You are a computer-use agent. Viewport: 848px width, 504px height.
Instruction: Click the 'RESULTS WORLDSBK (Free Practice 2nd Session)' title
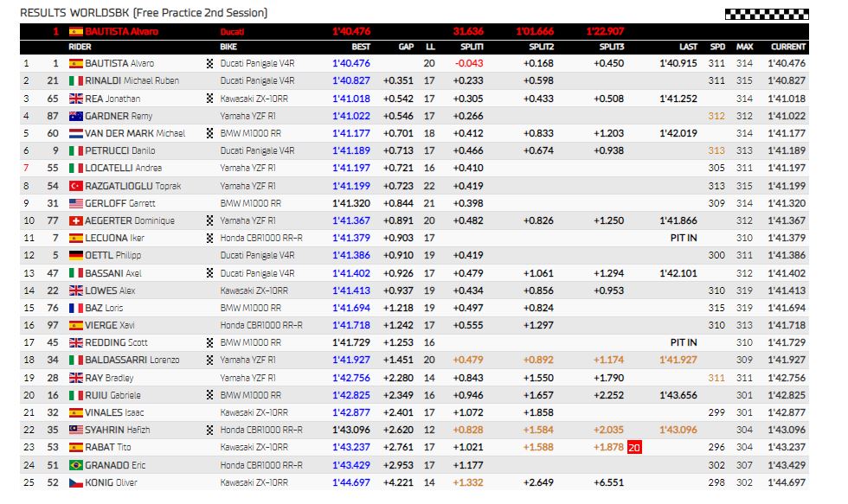tap(144, 13)
